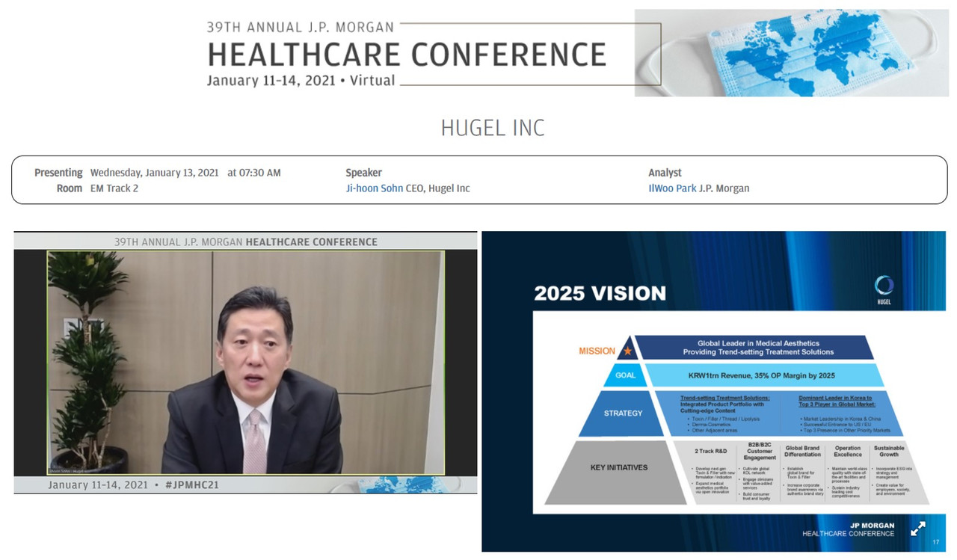
Task: Open the IlWoo Park analyst link
Action: pos(672,188)
